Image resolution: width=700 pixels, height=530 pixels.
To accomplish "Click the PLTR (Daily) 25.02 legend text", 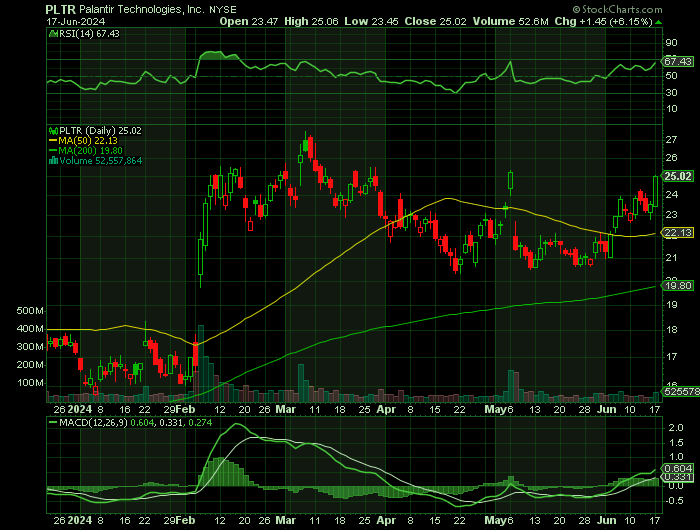I will [x=100, y=131].
